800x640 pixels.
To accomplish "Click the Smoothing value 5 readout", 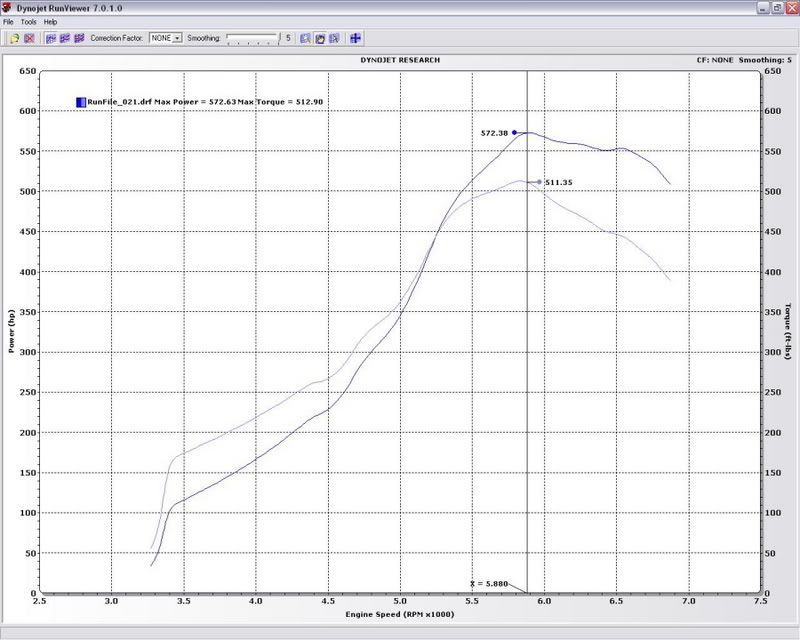I will coord(288,38).
